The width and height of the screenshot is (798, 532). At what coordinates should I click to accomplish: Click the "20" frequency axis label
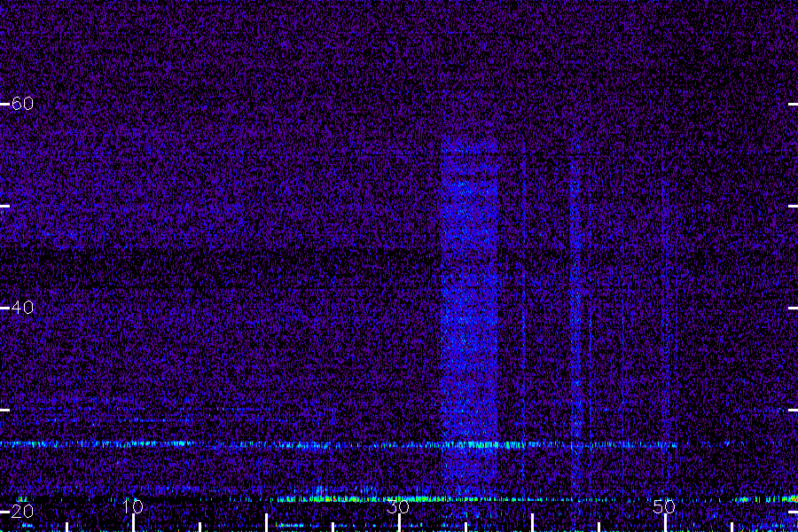22,511
